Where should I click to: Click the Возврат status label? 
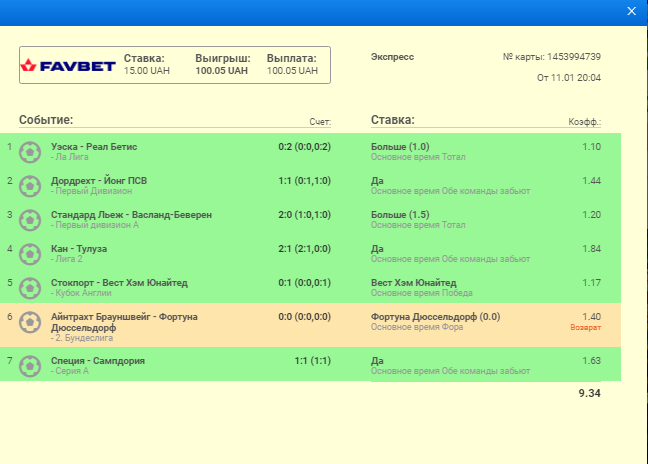(585, 327)
